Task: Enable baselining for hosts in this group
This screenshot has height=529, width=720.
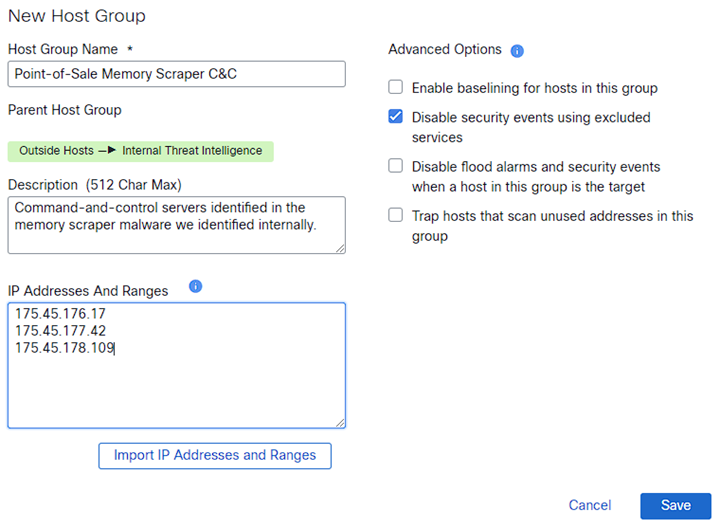Action: pyautogui.click(x=396, y=87)
